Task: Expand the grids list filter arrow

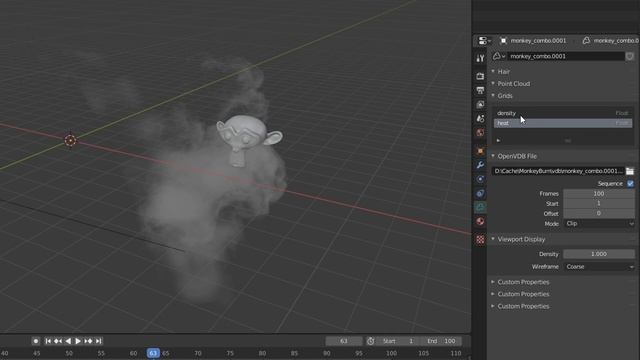Action: point(498,140)
